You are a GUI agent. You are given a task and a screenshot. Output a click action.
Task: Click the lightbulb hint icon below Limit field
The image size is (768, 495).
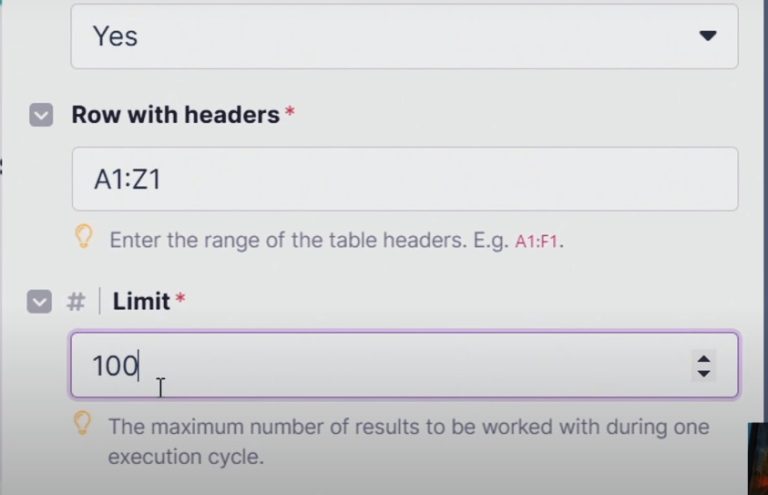tap(84, 423)
